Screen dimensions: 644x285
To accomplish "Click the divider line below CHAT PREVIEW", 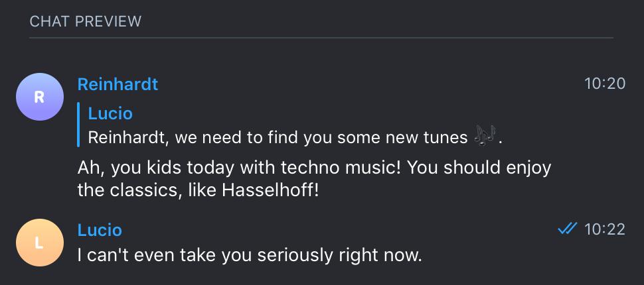I will [321, 38].
